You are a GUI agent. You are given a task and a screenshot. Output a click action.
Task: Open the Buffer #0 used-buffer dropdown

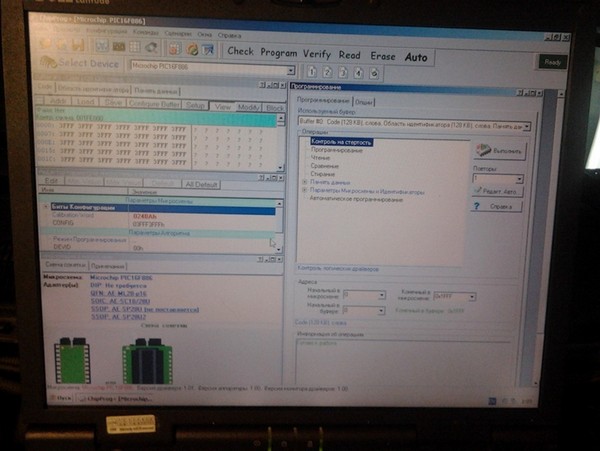click(527, 127)
